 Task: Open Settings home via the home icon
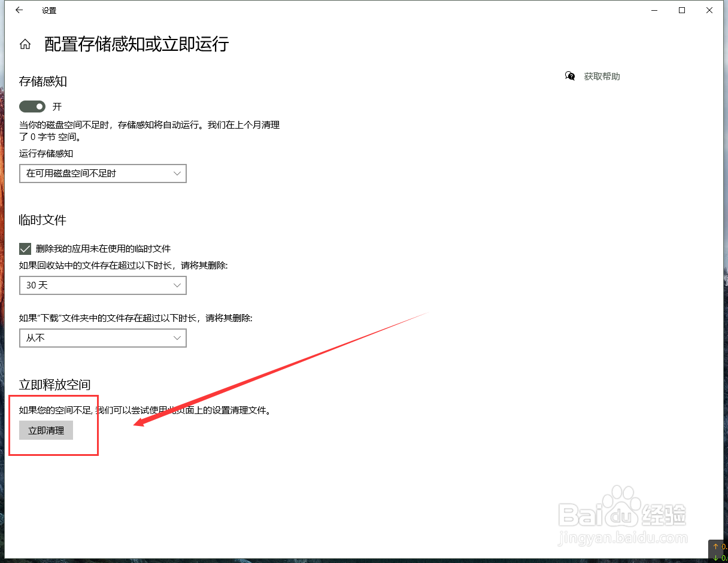pyautogui.click(x=25, y=44)
